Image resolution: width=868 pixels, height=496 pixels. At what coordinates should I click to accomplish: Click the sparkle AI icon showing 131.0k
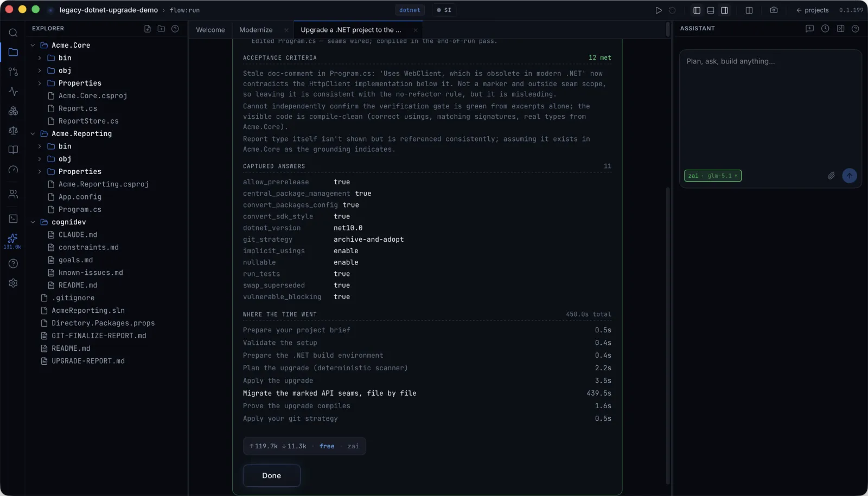coord(13,241)
